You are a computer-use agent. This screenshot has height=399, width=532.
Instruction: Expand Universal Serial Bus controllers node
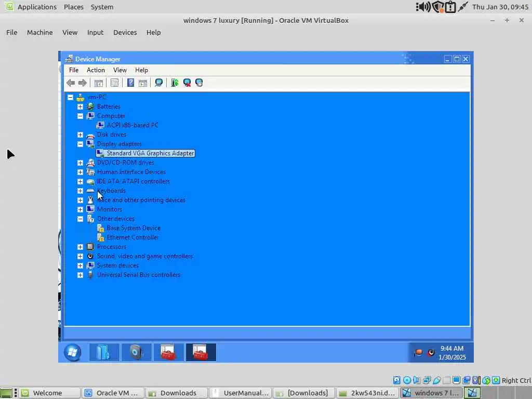tap(80, 275)
